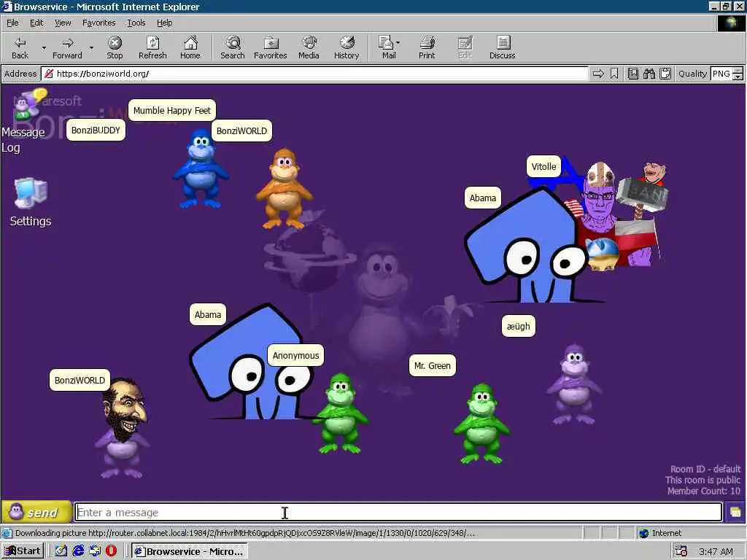Image resolution: width=747 pixels, height=560 pixels.
Task: Click the green Anonymous Bonzi
Action: tap(340, 413)
